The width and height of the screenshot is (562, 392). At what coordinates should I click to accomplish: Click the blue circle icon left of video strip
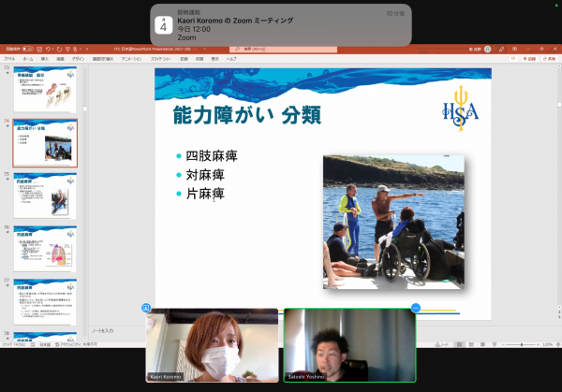tap(146, 308)
